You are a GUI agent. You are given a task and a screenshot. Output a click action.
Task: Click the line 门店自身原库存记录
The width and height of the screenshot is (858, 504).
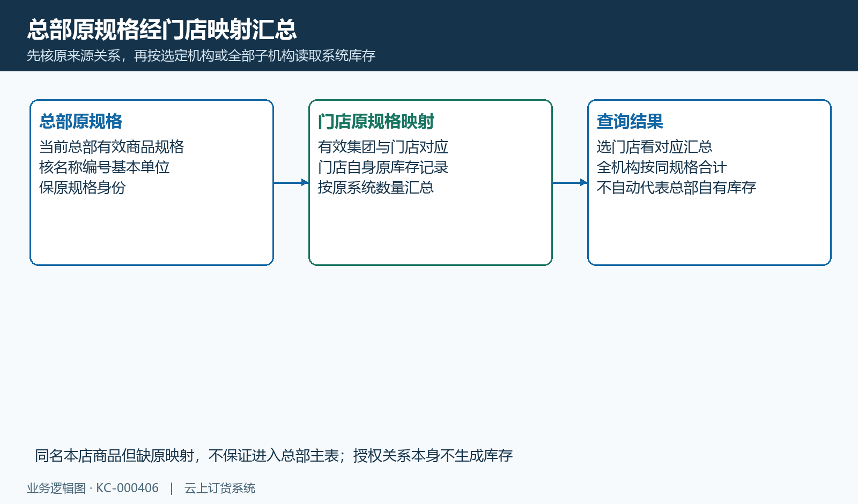[x=383, y=167]
